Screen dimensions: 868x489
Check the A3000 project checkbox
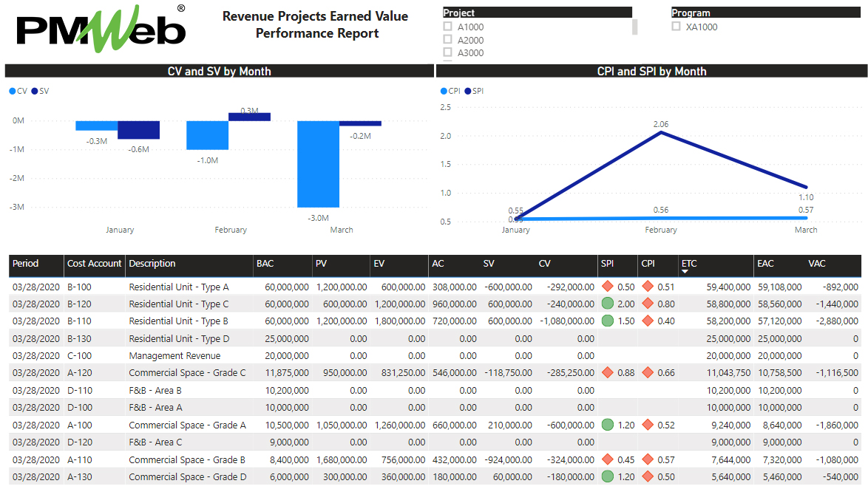pos(447,52)
